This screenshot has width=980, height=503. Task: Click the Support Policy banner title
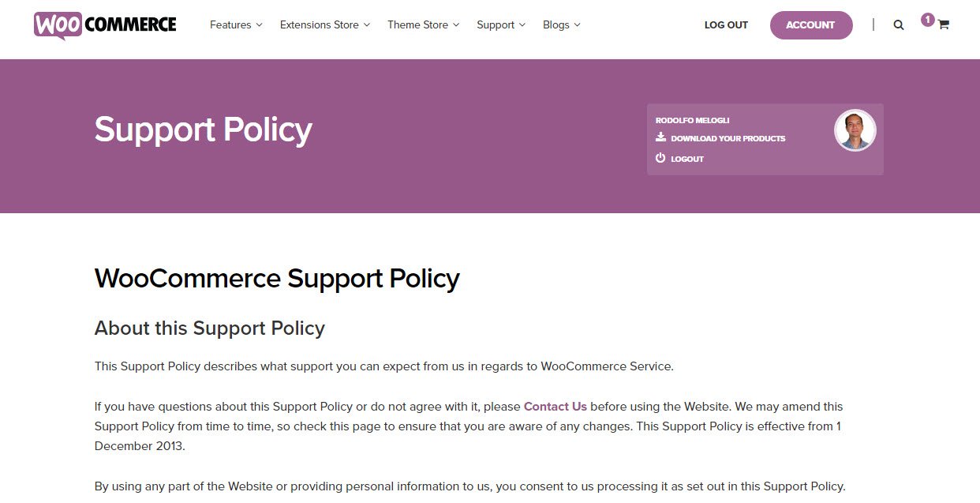(x=204, y=130)
